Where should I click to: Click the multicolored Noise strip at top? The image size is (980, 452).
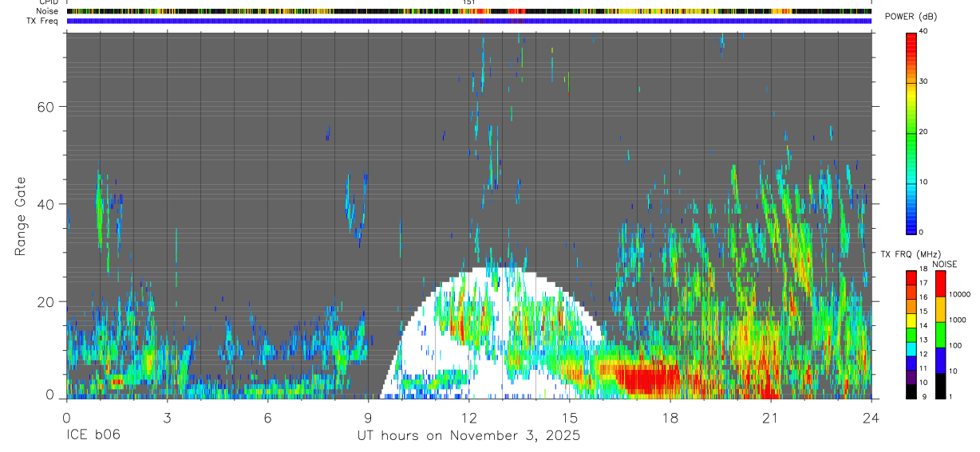tap(469, 11)
